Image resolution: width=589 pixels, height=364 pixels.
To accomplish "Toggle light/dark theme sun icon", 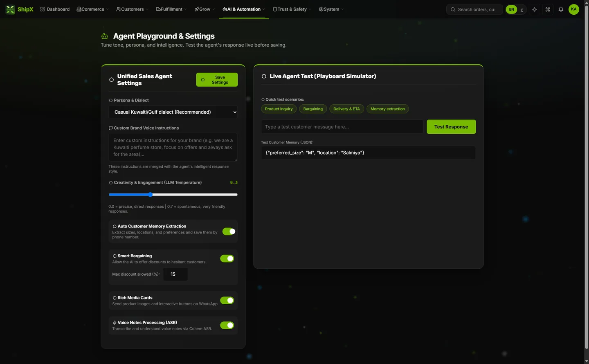I will pyautogui.click(x=535, y=9).
